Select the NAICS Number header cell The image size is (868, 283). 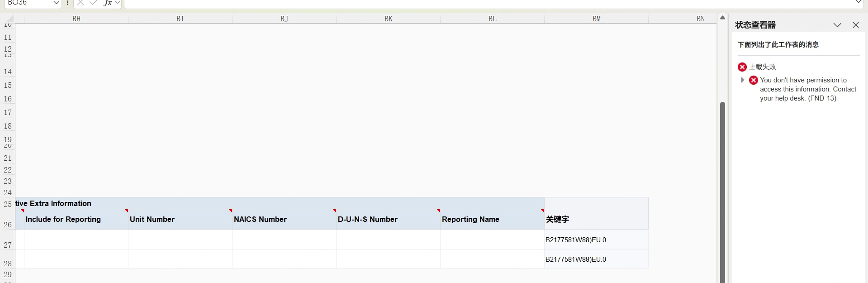click(x=285, y=219)
